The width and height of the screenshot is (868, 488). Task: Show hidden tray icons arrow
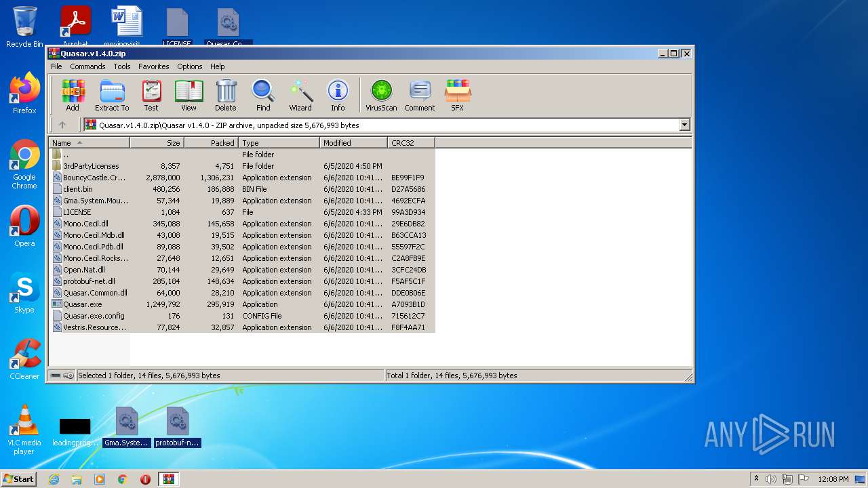tap(756, 479)
